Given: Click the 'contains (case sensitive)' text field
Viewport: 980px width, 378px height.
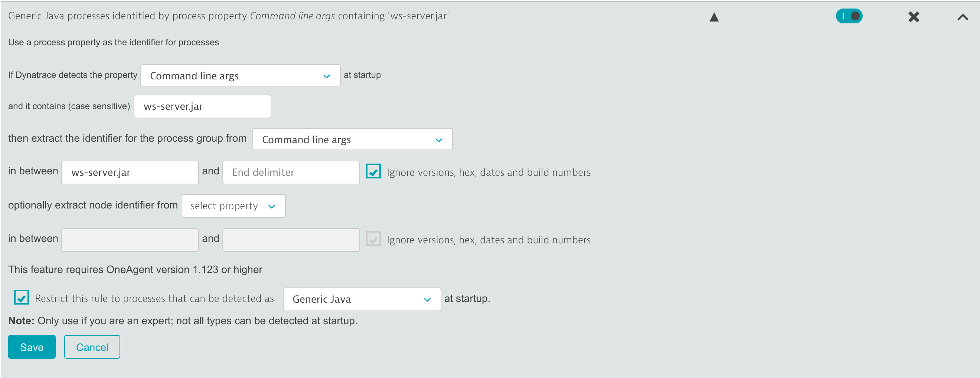Looking at the screenshot, I should click(202, 106).
